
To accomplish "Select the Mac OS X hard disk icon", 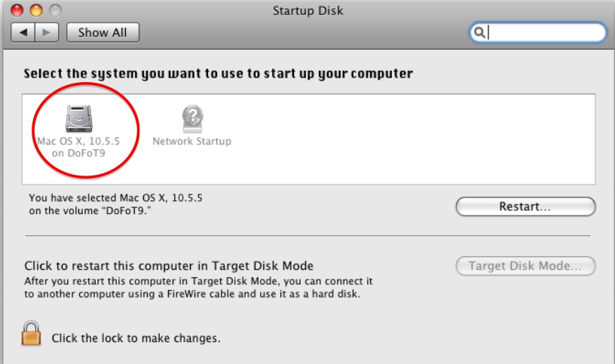I will pos(79,118).
